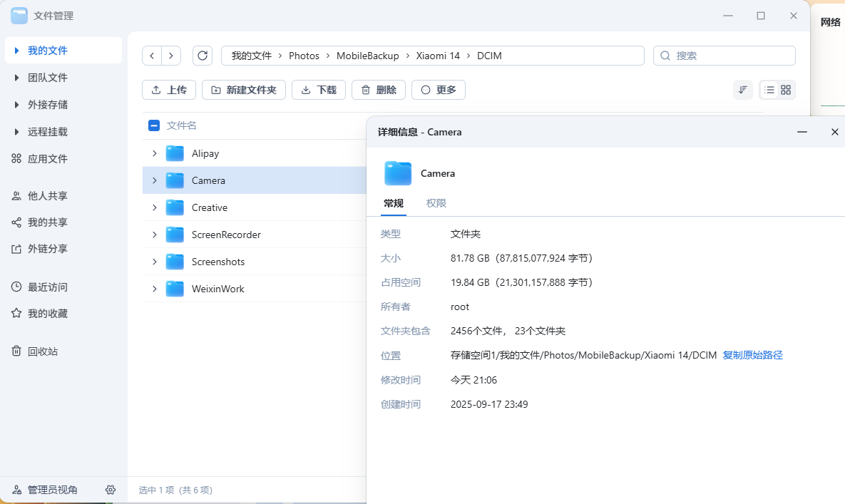Click the owner value root
The height and width of the screenshot is (504, 845).
[460, 307]
